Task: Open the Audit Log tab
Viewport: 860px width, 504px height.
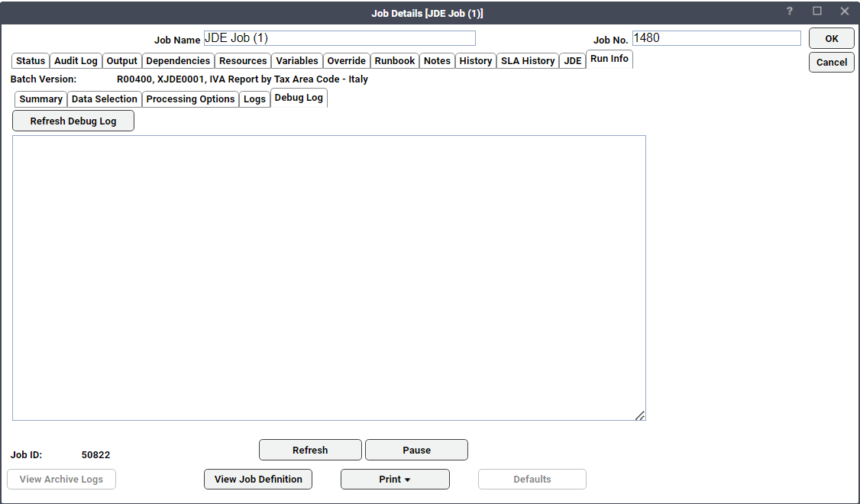Action: coord(76,61)
